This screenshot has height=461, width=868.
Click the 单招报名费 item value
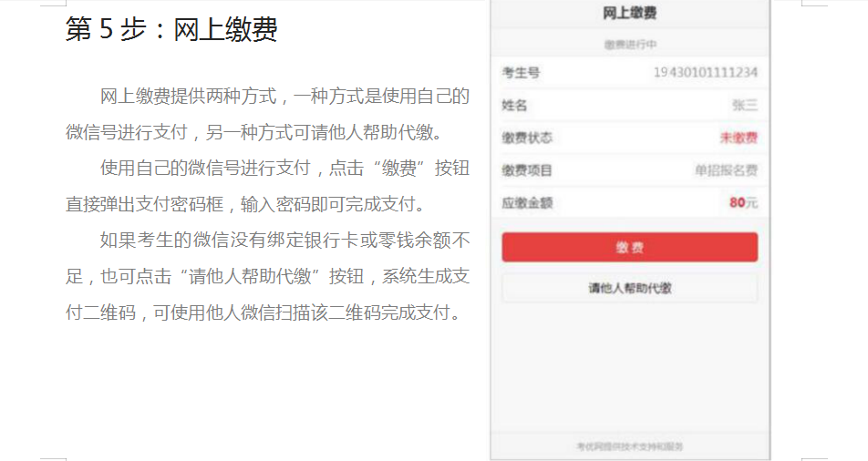pos(726,170)
